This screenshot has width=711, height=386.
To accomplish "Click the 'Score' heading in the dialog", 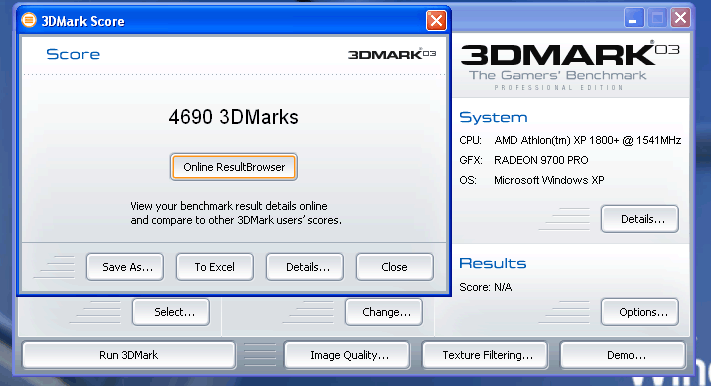I will (73, 54).
